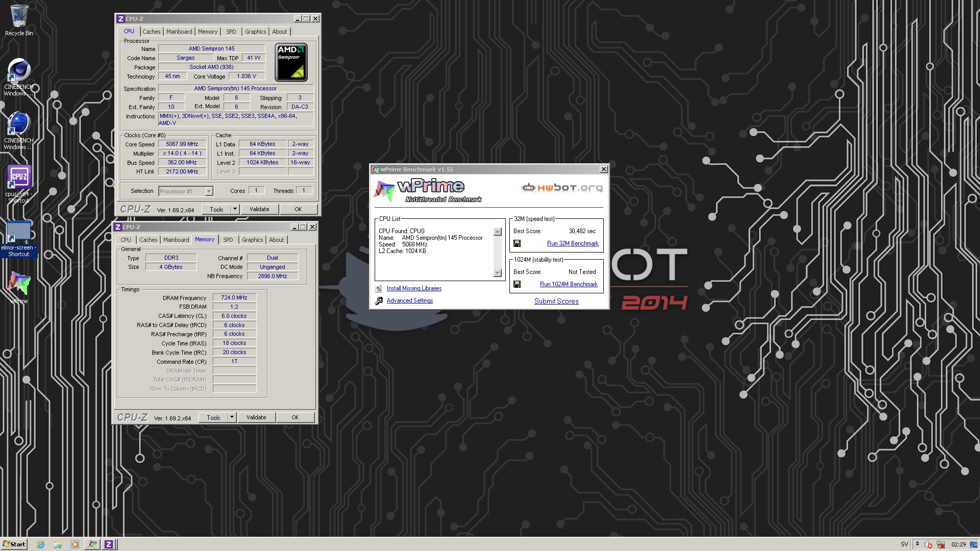Open About tab in lower CPU-Z window
Image resolution: width=980 pixels, height=551 pixels.
pos(276,240)
